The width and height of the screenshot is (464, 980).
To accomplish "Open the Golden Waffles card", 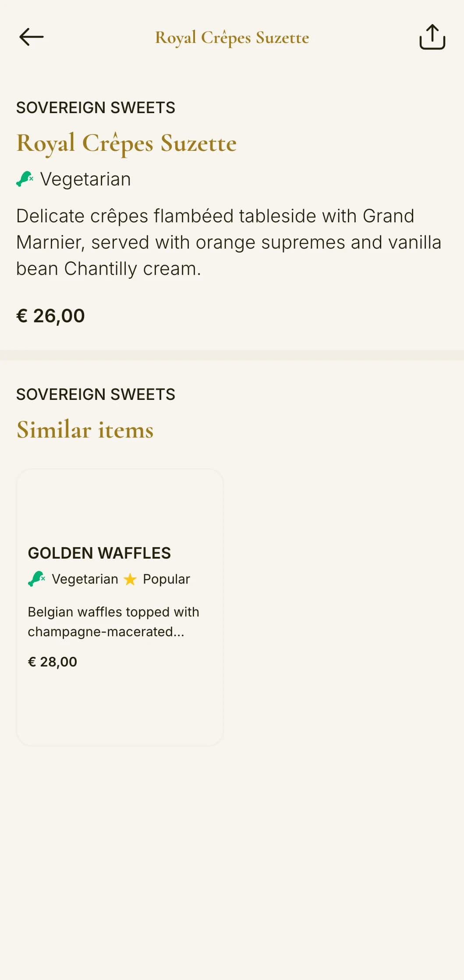I will pyautogui.click(x=120, y=607).
